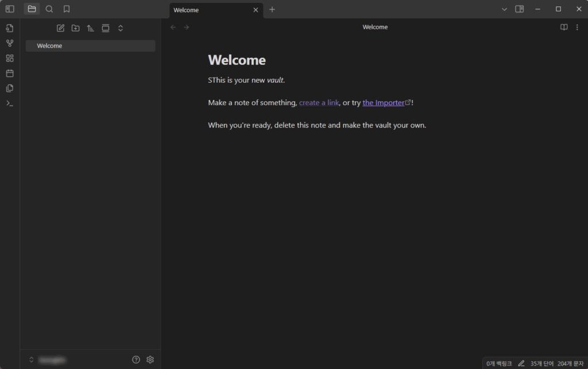Open quick switcher from ribbon
This screenshot has width=588, height=369.
[x=10, y=28]
